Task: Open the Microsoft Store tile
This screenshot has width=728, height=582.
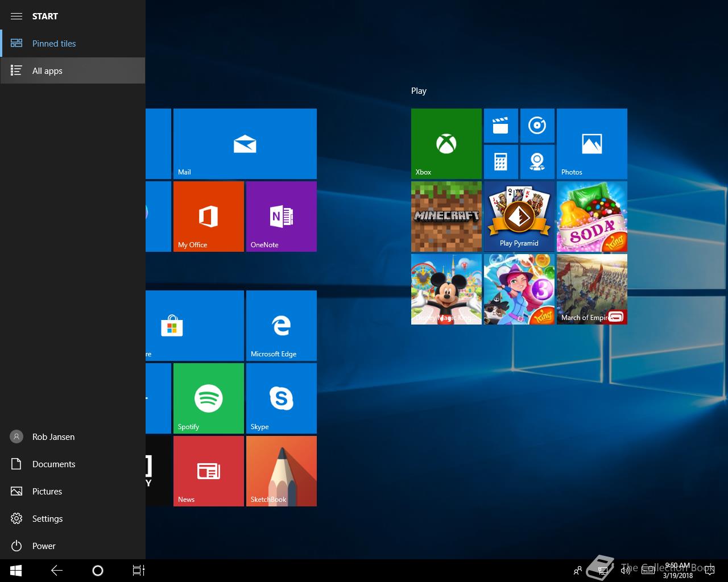Action: (195, 326)
